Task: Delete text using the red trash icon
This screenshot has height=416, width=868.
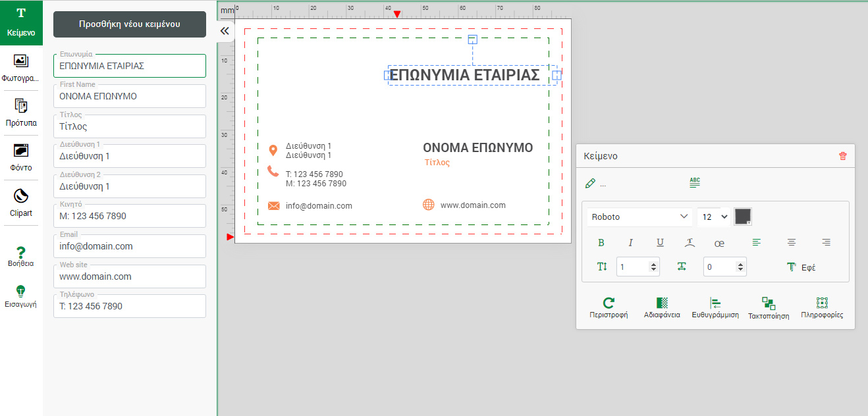Action: pos(842,156)
